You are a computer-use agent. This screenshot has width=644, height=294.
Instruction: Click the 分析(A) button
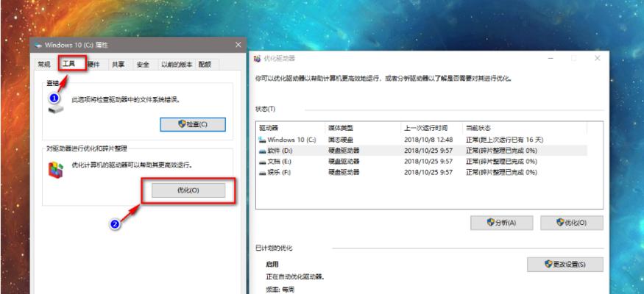click(x=501, y=223)
